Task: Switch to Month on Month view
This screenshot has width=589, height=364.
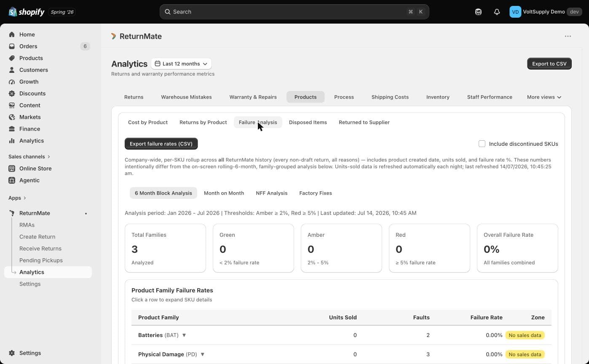Action: [x=224, y=193]
